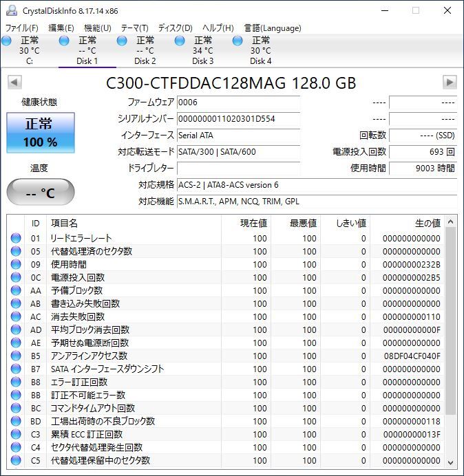464x476 pixels.
Task: Click the status orb for drive C:
Action: coord(6,41)
